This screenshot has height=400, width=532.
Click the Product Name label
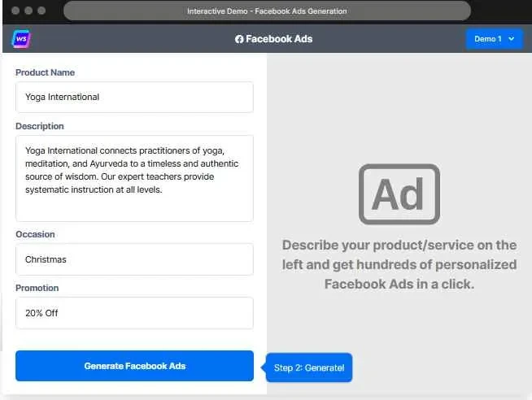coord(45,72)
